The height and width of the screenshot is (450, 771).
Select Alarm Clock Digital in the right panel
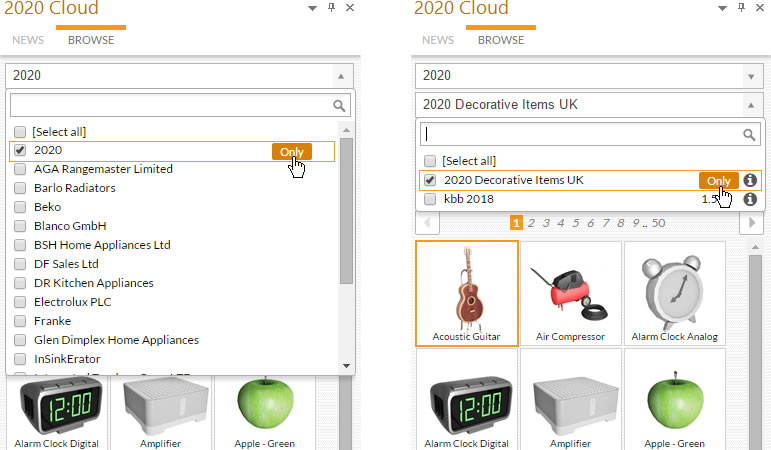click(467, 399)
